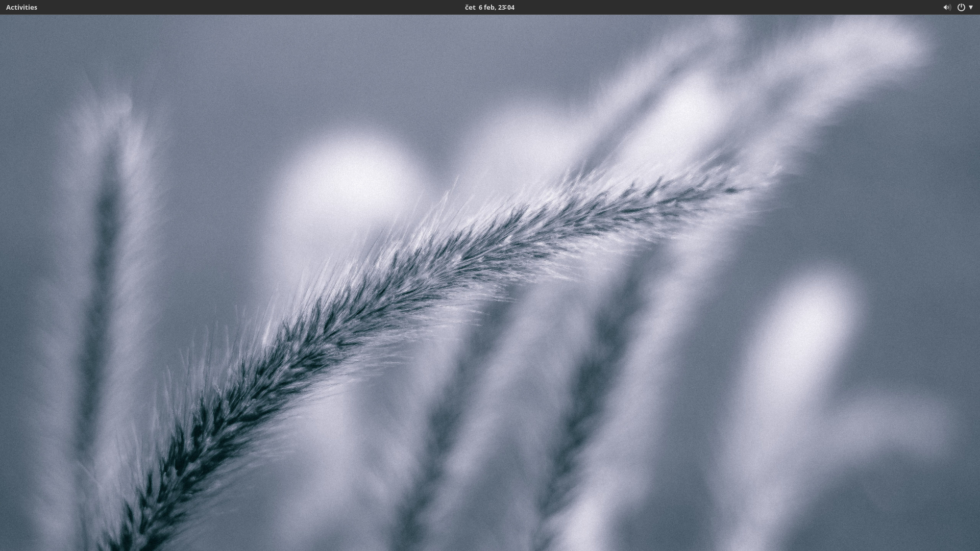Click empty top bar right of clock
980x551 pixels.
click(x=715, y=7)
